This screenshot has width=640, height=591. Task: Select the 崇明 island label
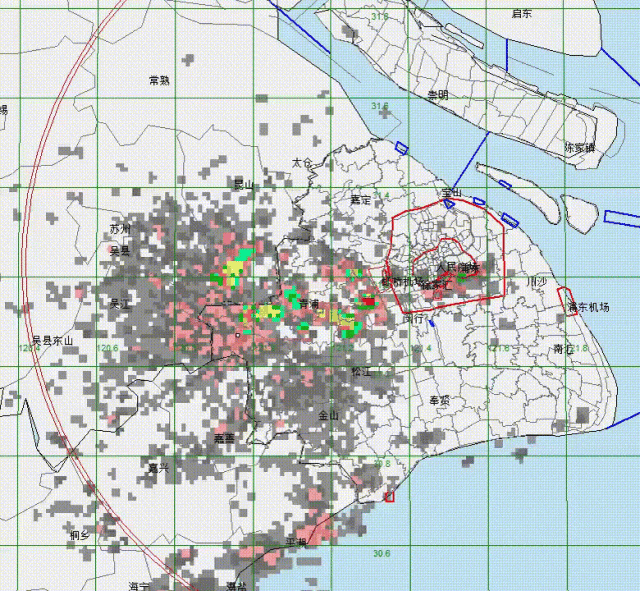point(438,95)
